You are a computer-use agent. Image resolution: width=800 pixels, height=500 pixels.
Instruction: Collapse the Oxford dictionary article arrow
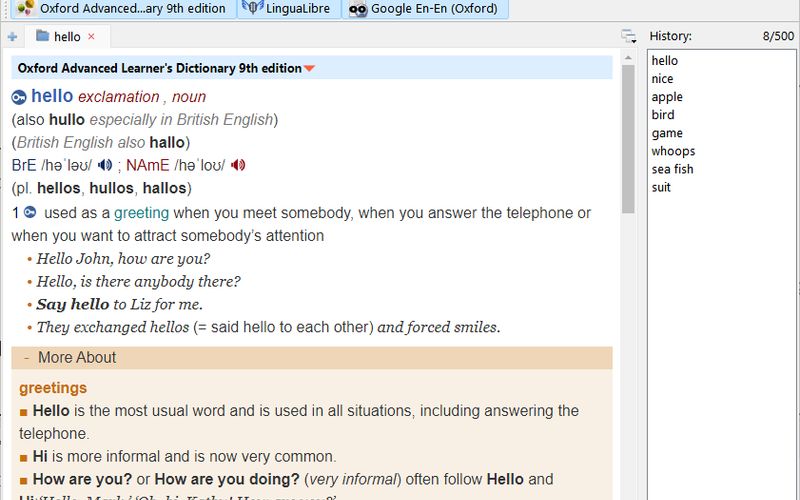pos(310,69)
